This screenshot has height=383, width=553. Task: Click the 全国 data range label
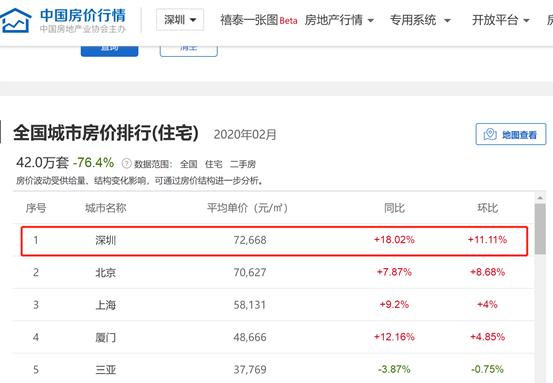189,164
